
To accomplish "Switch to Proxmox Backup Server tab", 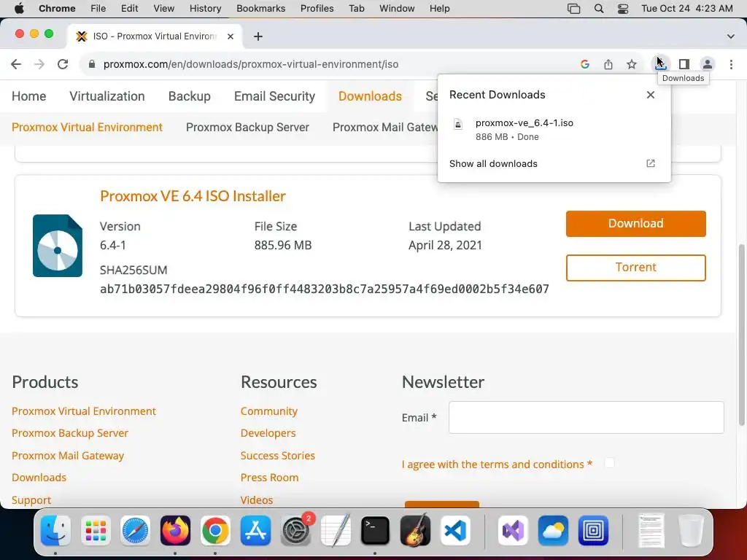I will click(247, 127).
